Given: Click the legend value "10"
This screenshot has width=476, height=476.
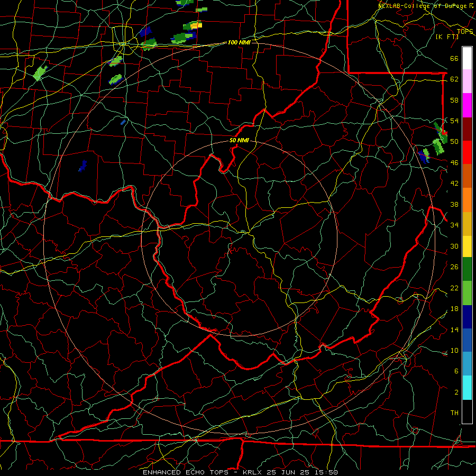Looking at the screenshot, I should [x=454, y=351].
